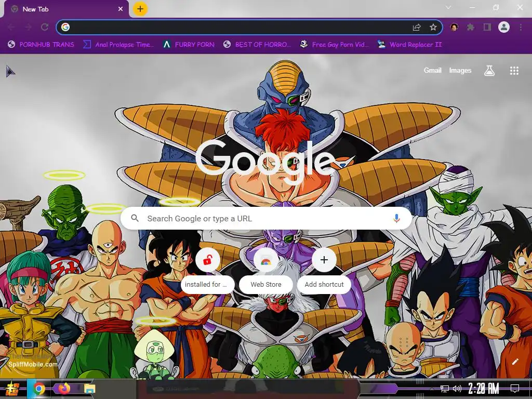
Task: Open the red padlock shortcut tile
Action: click(208, 260)
